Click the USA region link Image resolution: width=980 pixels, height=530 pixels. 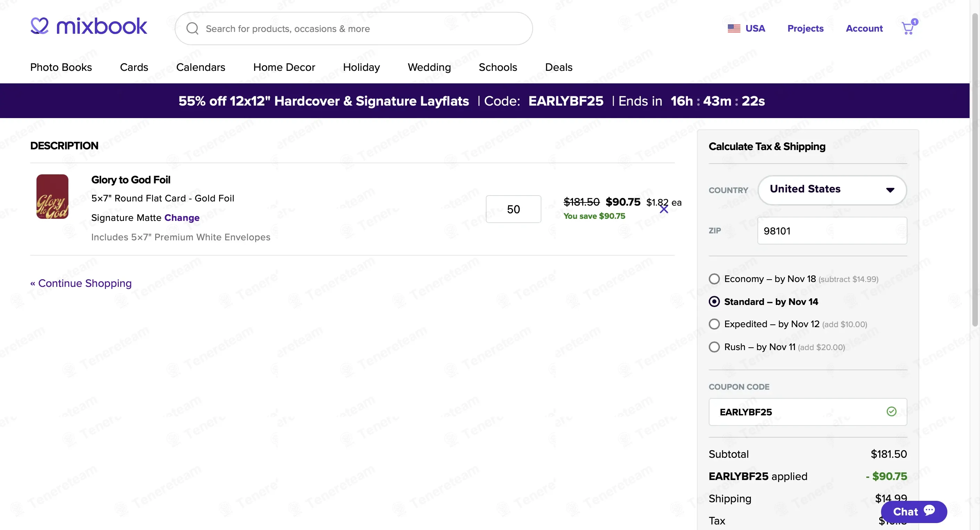click(755, 28)
